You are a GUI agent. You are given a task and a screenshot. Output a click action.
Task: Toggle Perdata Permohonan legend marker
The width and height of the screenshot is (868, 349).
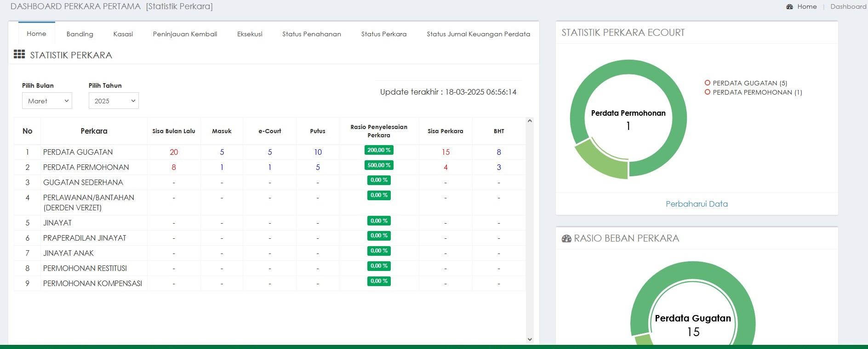(708, 92)
